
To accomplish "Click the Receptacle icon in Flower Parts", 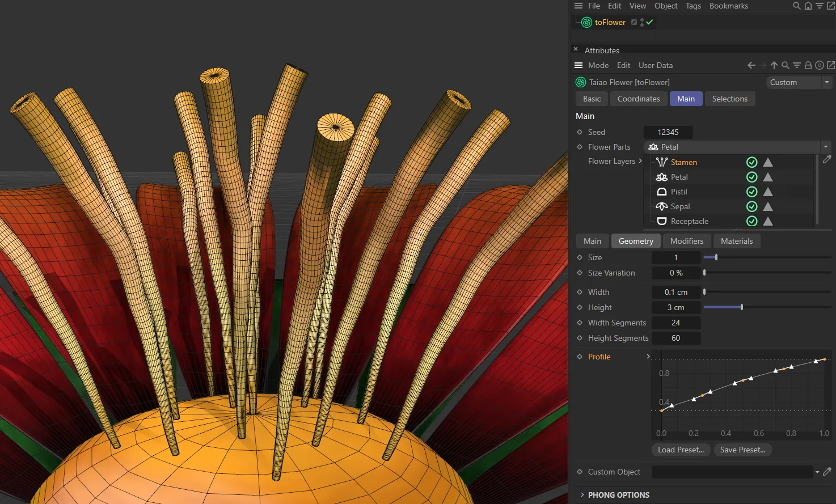I will 661,221.
